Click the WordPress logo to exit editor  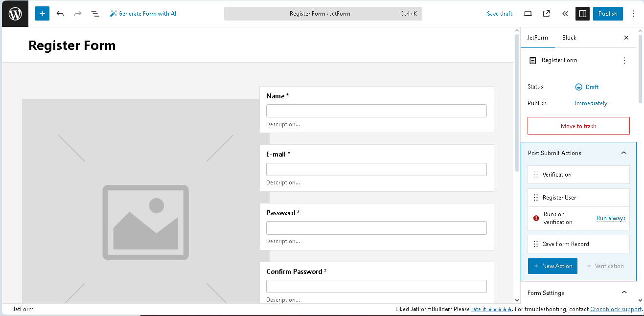point(15,13)
